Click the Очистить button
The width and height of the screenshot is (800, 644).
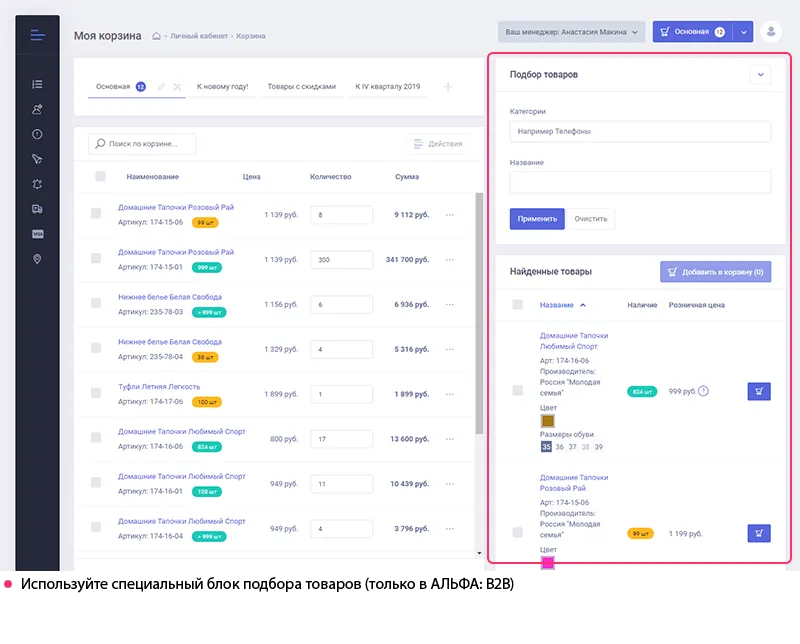click(x=591, y=219)
